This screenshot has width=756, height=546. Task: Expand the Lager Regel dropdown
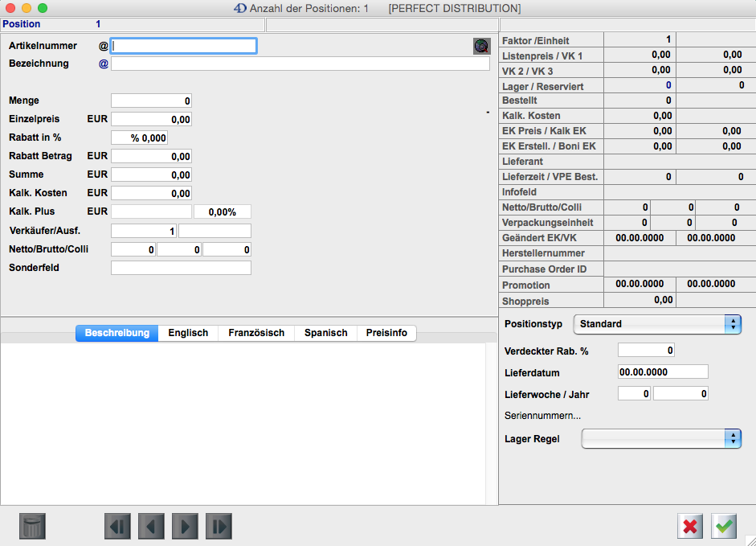[660, 438]
